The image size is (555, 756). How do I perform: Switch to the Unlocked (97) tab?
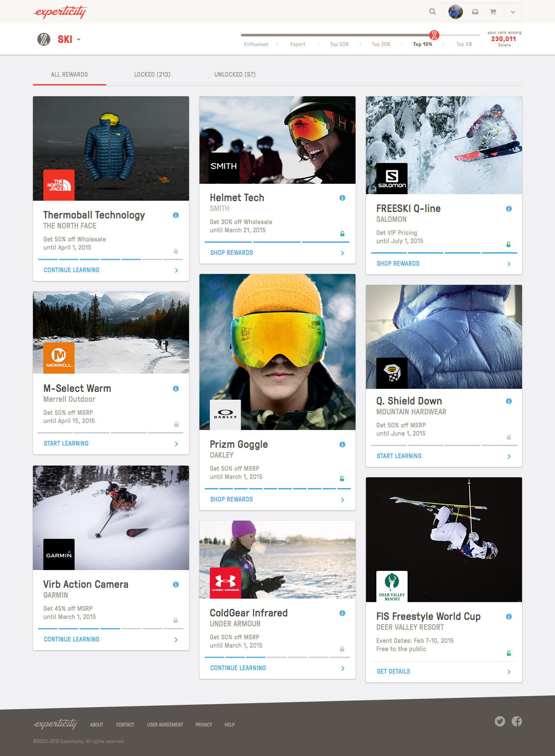coord(235,75)
